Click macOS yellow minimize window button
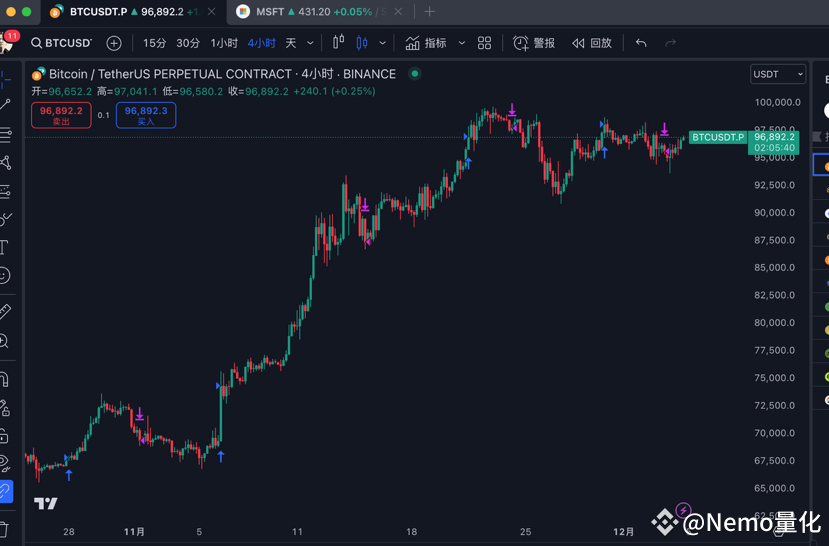This screenshot has width=829, height=546. [11, 12]
